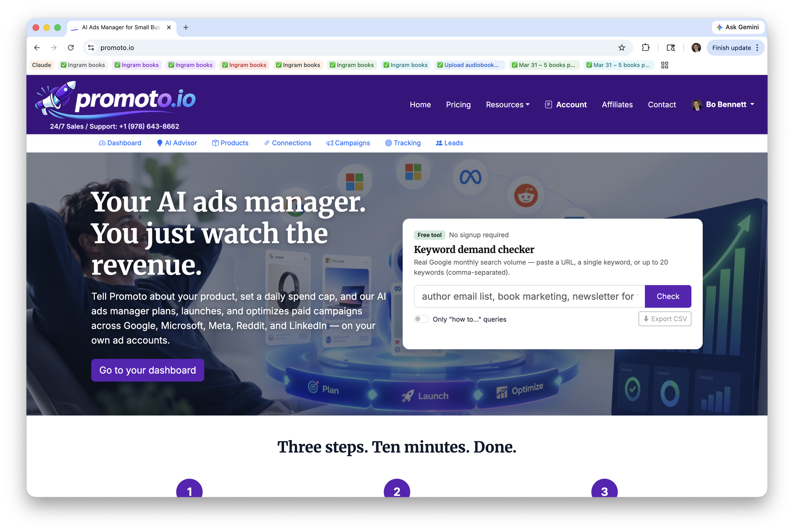
Task: Reload the promoto.io page
Action: tap(70, 48)
